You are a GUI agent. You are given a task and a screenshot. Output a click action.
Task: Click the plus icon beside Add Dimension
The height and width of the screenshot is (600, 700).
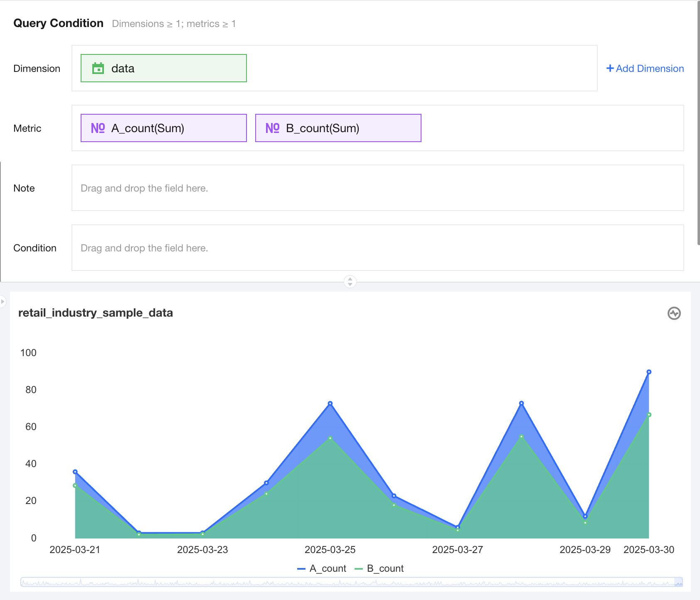click(x=610, y=68)
